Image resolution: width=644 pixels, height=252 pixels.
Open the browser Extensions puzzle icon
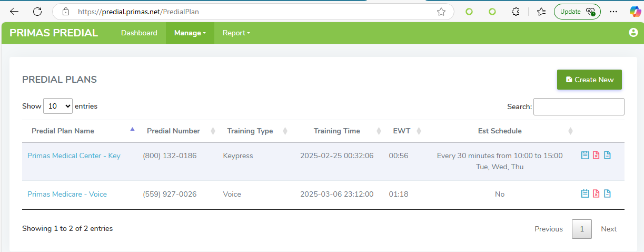coord(516,12)
